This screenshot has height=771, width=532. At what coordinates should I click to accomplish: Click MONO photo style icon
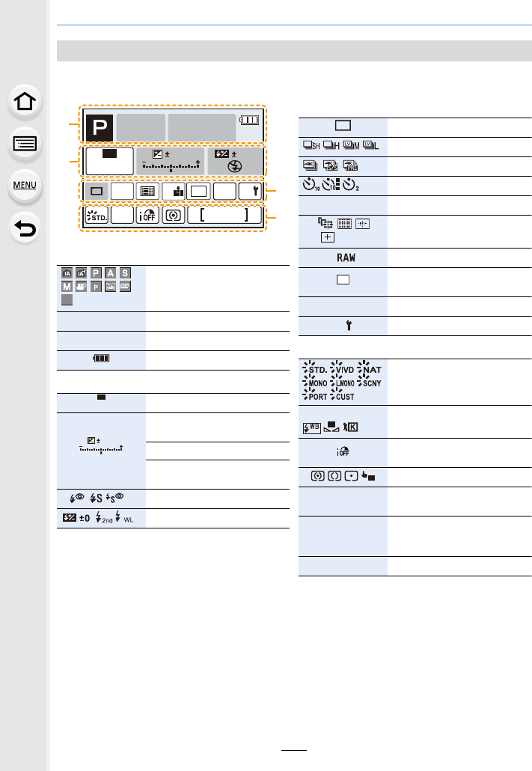click(x=315, y=382)
